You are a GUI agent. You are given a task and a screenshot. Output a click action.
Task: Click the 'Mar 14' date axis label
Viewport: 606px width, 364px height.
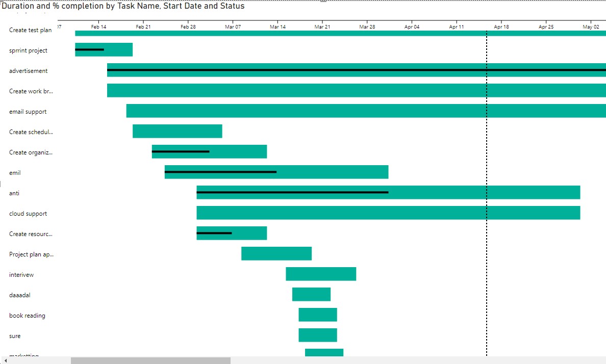pos(277,27)
